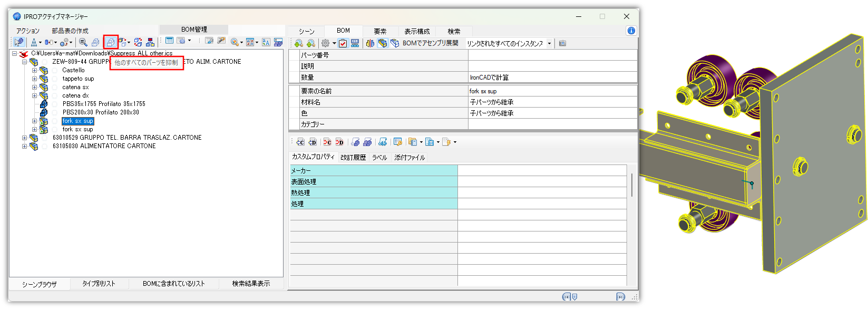This screenshot has width=868, height=309.
Task: Click the 123 numbering icon
Action: pos(355,43)
